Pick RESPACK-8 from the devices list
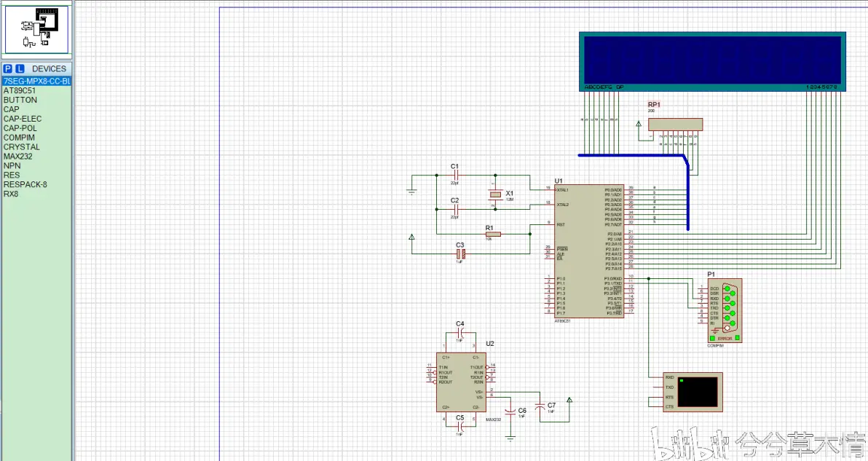 [25, 184]
